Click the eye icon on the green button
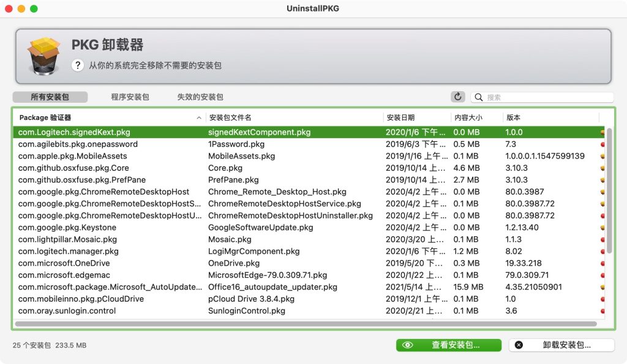Viewport: 627px width, 364px height. (407, 345)
